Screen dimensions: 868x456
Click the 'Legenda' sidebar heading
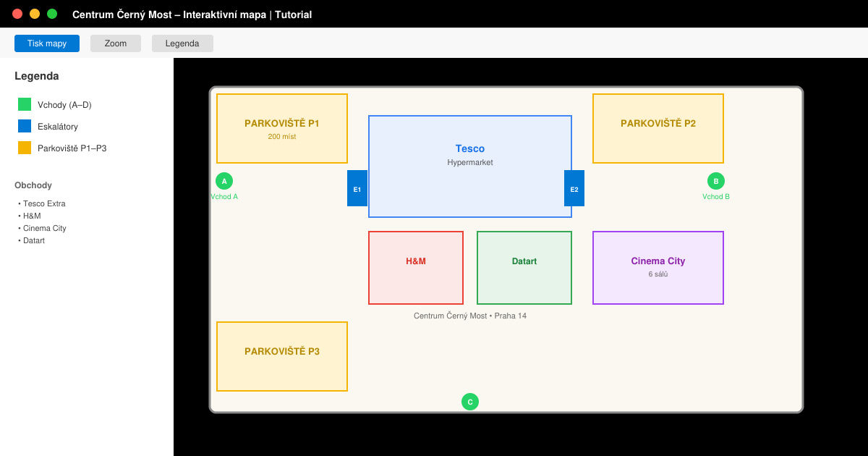coord(37,76)
